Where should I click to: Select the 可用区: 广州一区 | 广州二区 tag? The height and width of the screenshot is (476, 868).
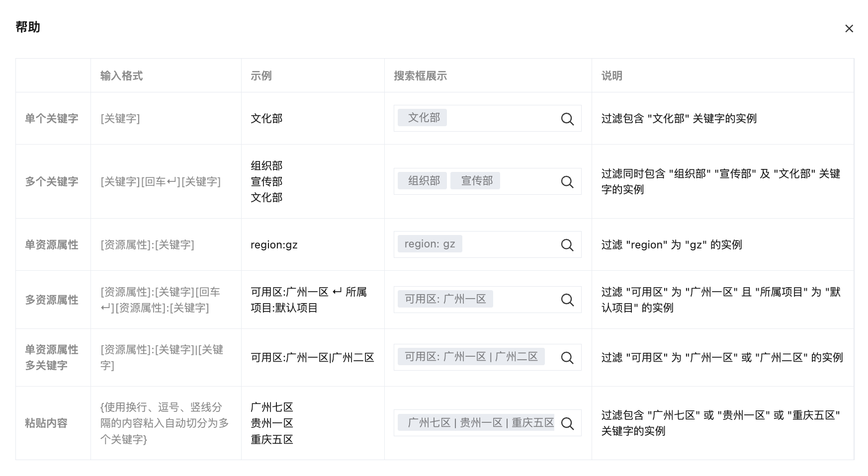click(471, 356)
